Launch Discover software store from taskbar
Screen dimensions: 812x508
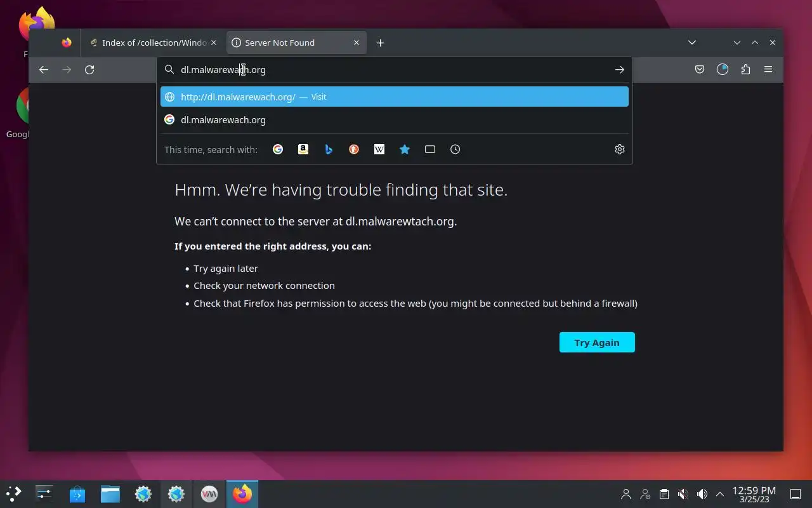point(77,493)
